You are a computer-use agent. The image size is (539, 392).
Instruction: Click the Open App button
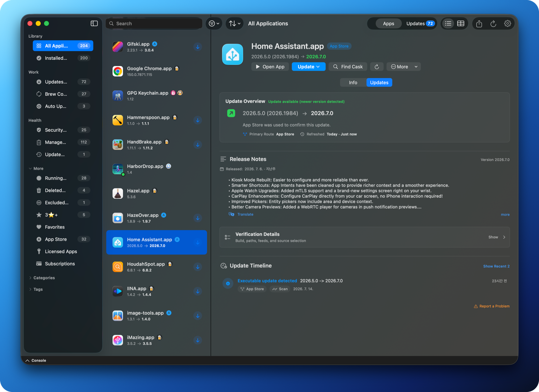(x=270, y=67)
